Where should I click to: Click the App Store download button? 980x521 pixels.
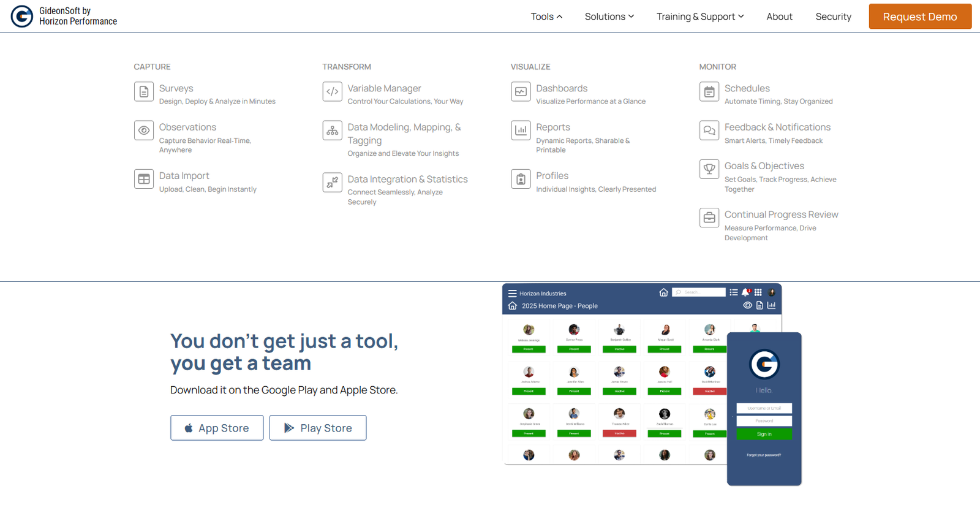pyautogui.click(x=217, y=428)
